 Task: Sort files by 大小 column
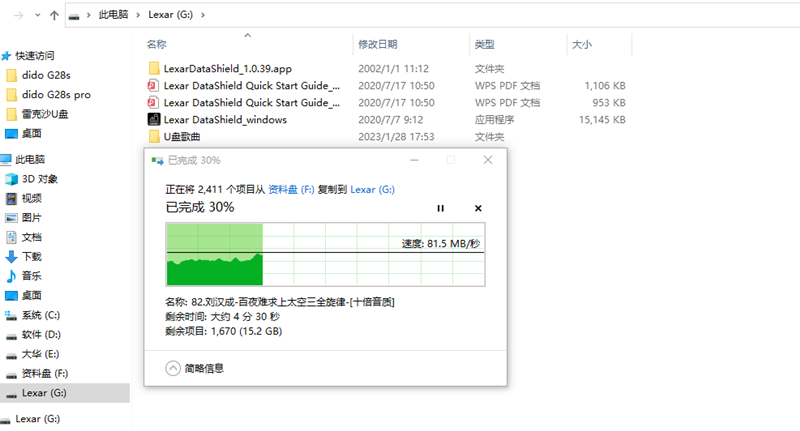[x=582, y=44]
